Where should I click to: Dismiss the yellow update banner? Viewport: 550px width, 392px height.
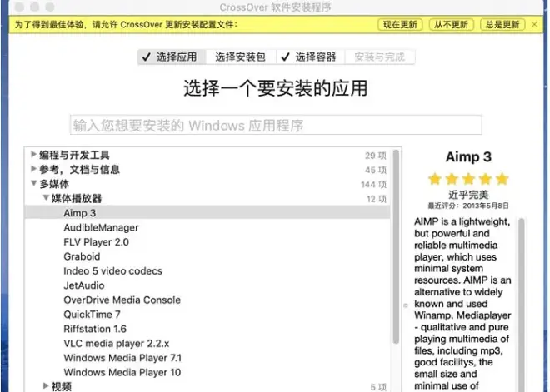point(534,24)
